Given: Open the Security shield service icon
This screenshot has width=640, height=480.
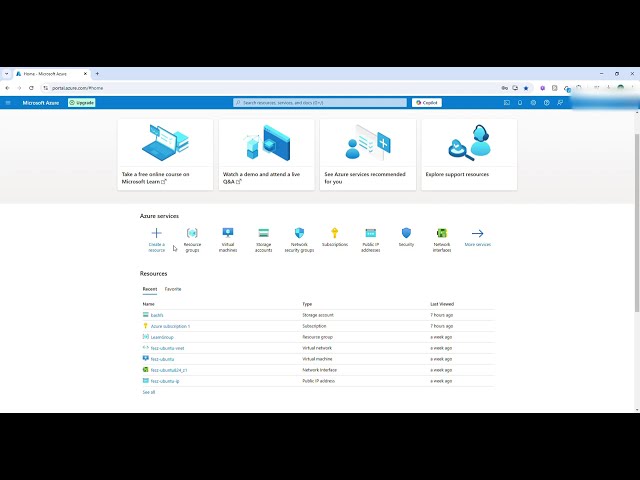Looking at the screenshot, I should (x=406, y=233).
